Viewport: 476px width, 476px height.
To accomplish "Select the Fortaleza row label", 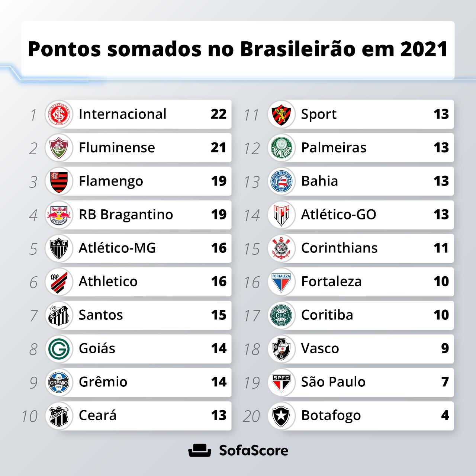I will 331,282.
